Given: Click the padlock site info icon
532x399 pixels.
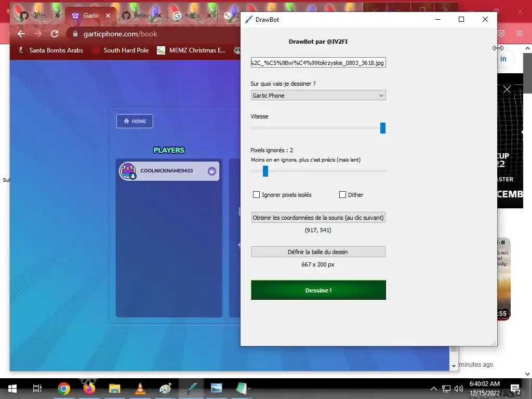Looking at the screenshot, I should click(75, 34).
